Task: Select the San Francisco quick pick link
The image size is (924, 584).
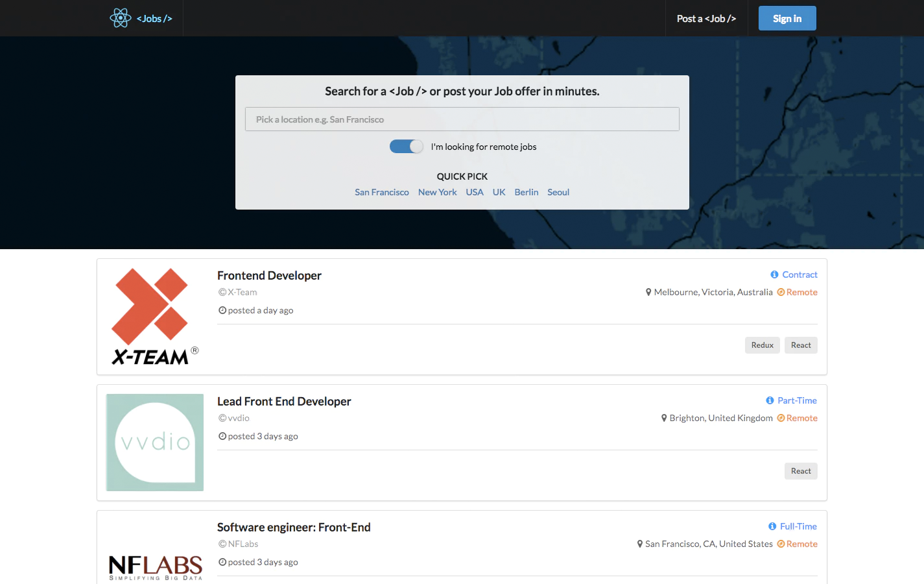Action: [381, 192]
